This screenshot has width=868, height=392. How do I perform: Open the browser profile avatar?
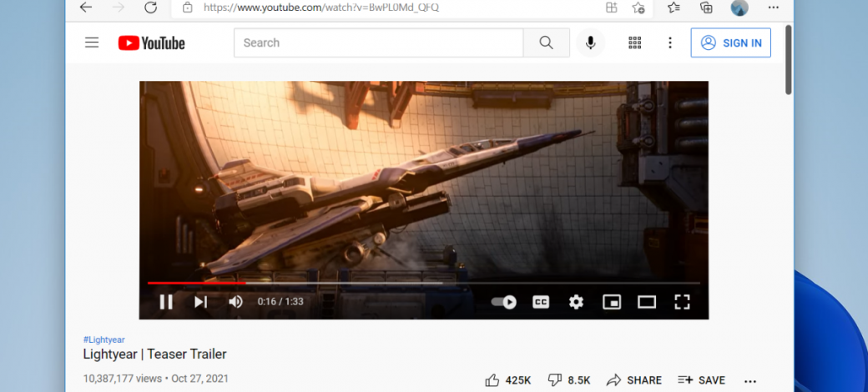pos(739,8)
